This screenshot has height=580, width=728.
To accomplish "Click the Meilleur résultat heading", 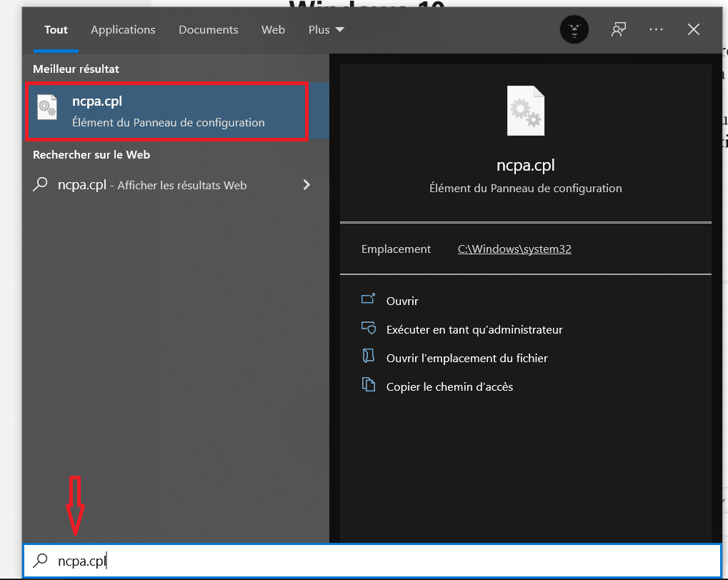I will coord(76,69).
